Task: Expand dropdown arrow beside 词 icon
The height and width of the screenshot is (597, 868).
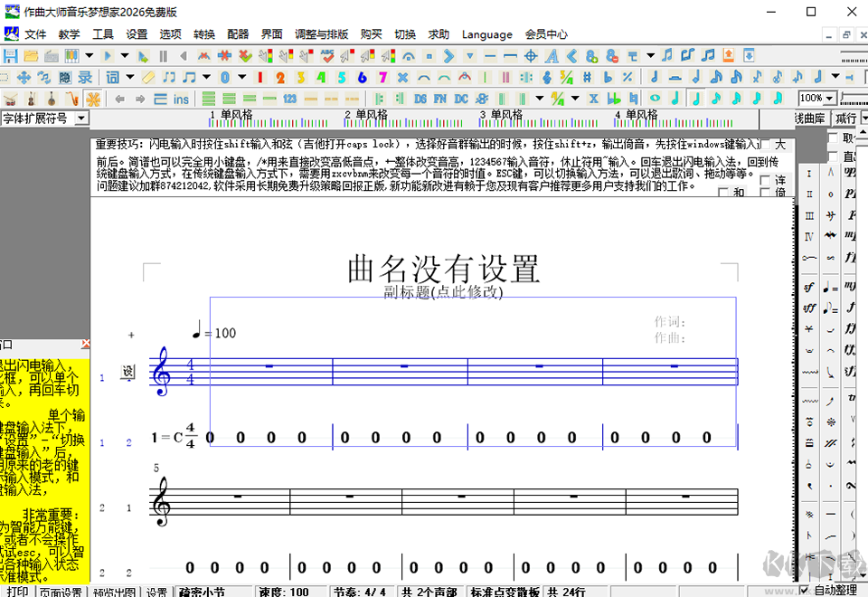Action: (130, 78)
